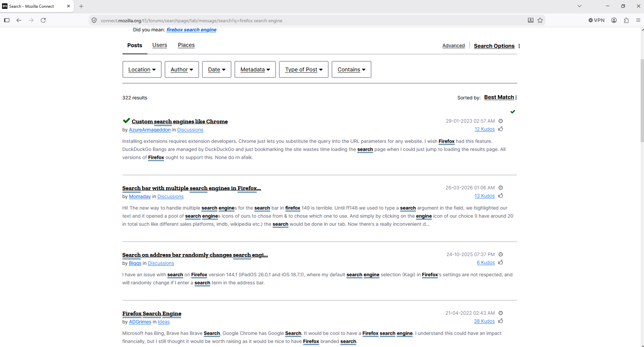Click the forward navigation arrow
Viewport: 644px width, 347px height.
click(31, 20)
